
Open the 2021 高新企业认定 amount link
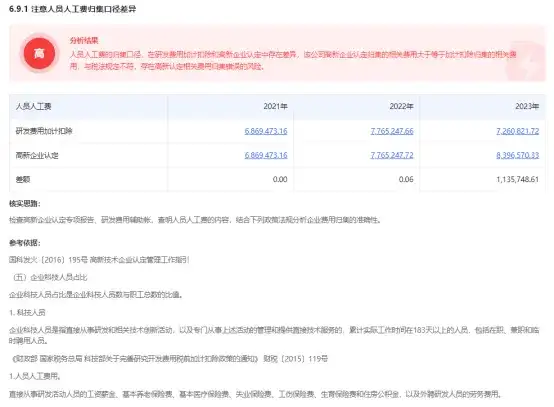266,155
